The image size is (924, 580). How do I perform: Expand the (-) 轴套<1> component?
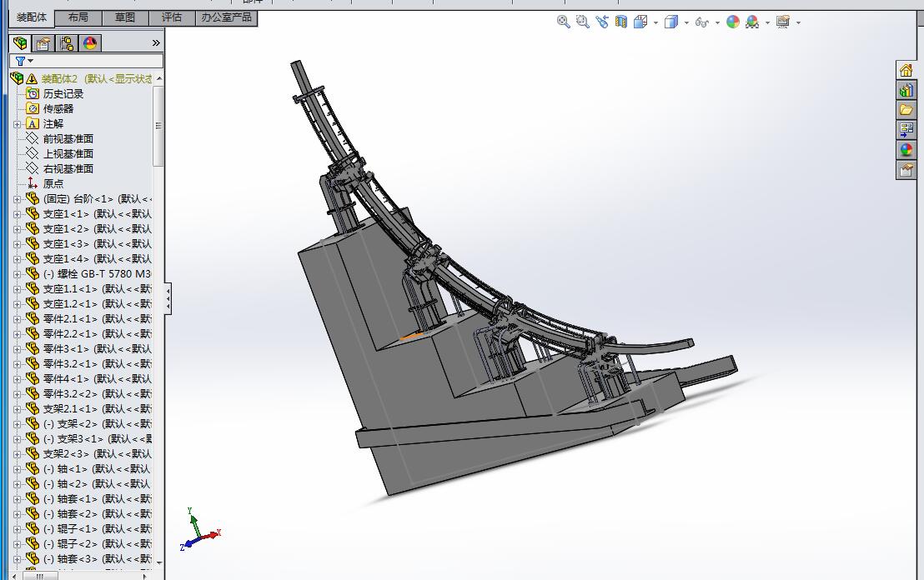[x=17, y=499]
